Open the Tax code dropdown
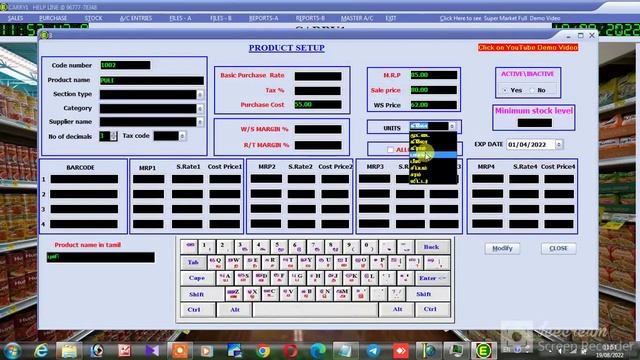Viewport: 640px width, 360px height. coord(182,136)
